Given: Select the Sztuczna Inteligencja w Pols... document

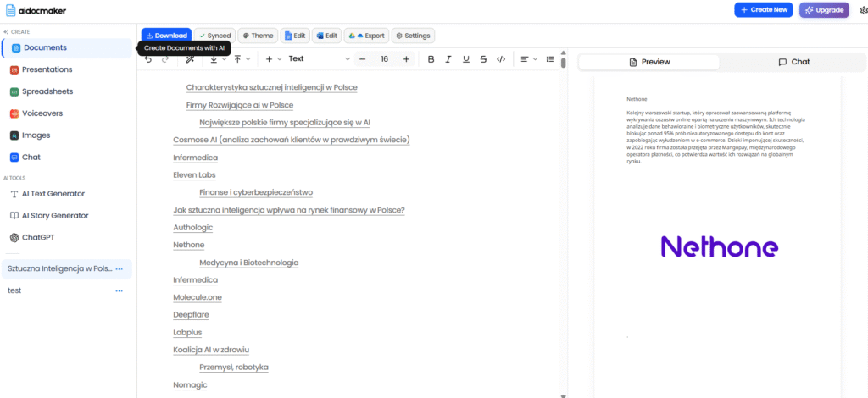Looking at the screenshot, I should pos(60,268).
